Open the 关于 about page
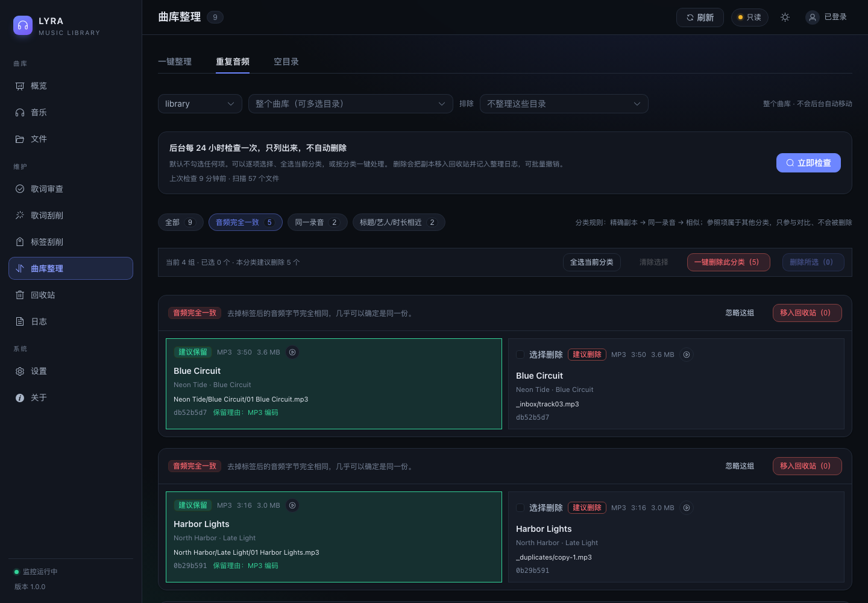This screenshot has width=868, height=603. tap(71, 397)
